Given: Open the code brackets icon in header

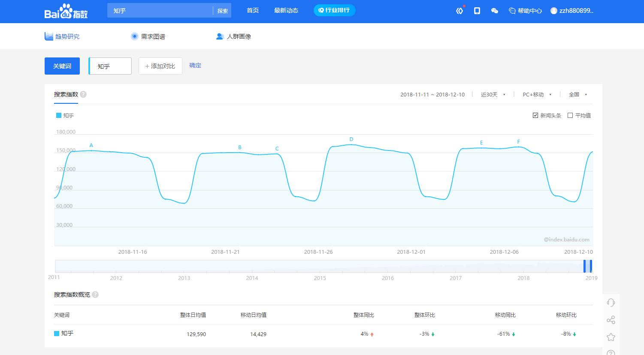Looking at the screenshot, I should [x=460, y=11].
